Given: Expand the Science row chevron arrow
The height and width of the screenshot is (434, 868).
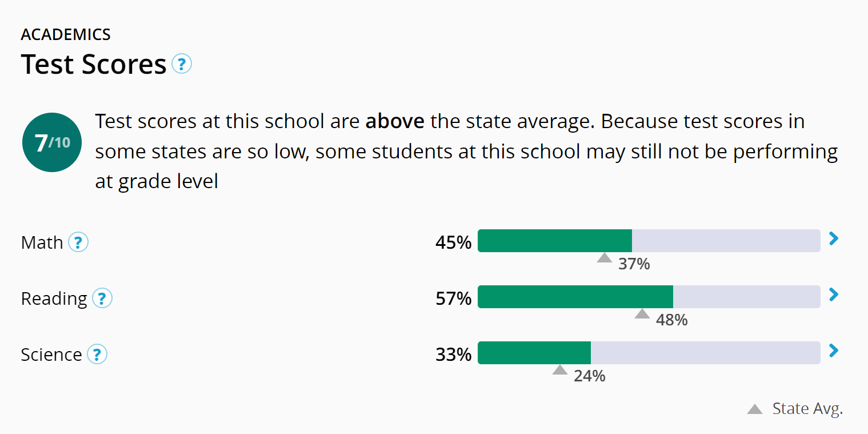Looking at the screenshot, I should (x=834, y=351).
